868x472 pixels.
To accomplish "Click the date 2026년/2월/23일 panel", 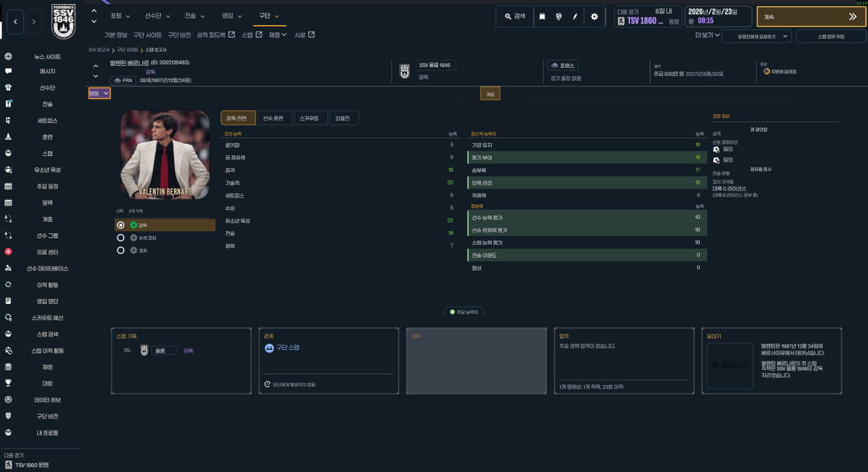I will [x=719, y=17].
